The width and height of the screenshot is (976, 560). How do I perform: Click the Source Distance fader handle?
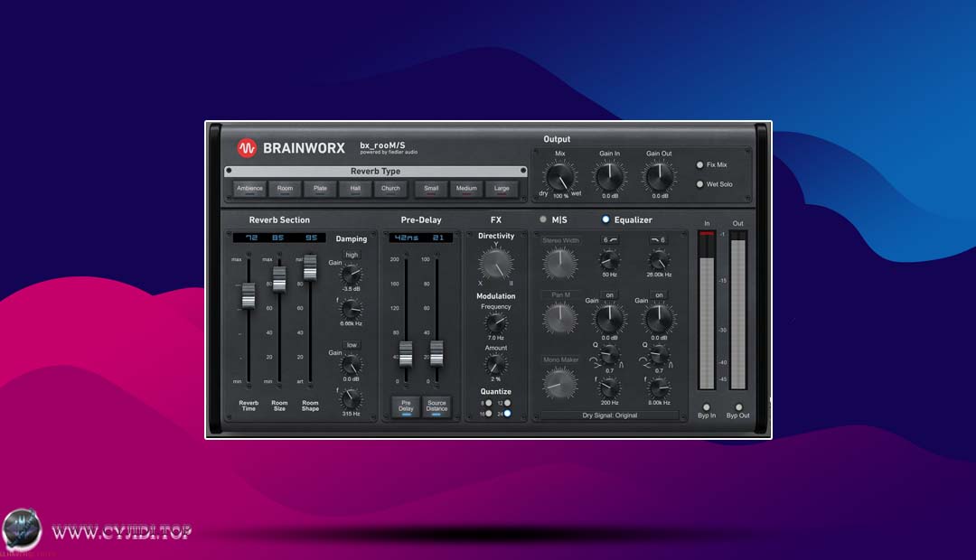point(437,353)
